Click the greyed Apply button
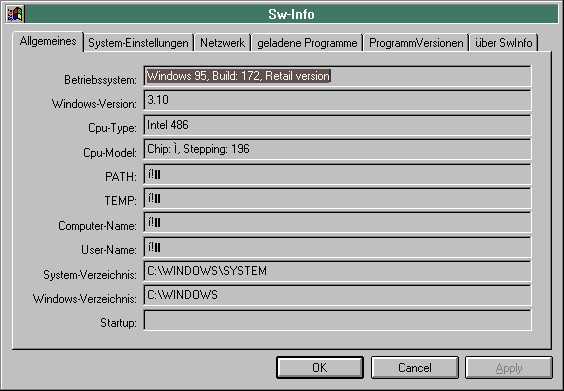Image resolution: width=564 pixels, height=391 pixels. tap(509, 368)
